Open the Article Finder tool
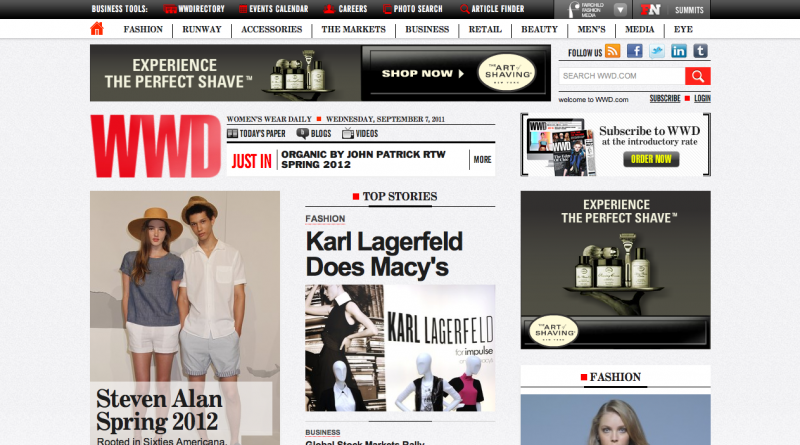This screenshot has height=445, width=800. click(x=492, y=9)
